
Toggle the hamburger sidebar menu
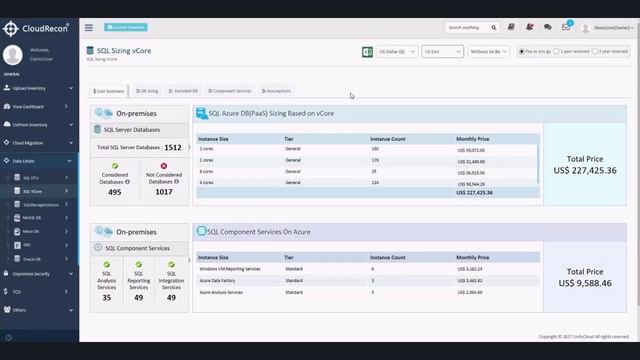point(89,27)
